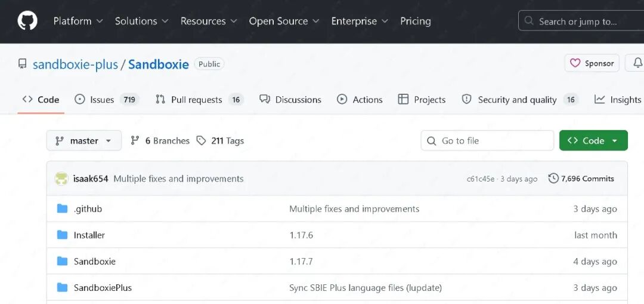Open Sync SBIE Plus language files commit

pyautogui.click(x=366, y=288)
